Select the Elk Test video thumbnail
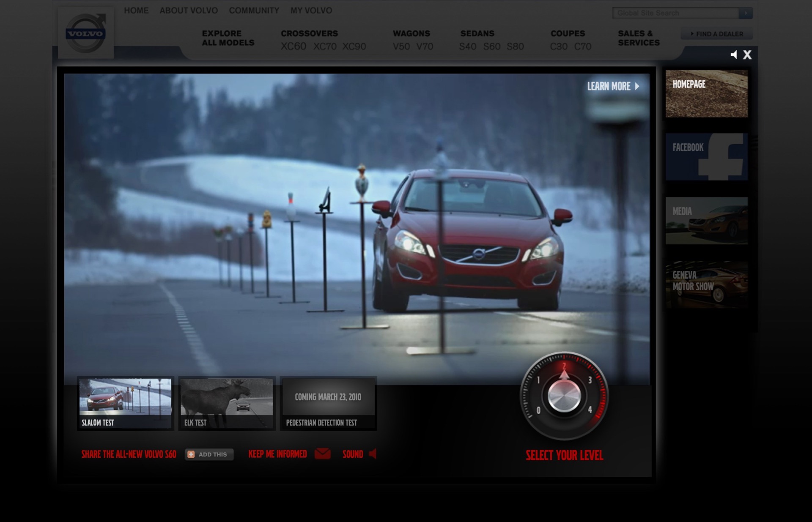812x522 pixels. tap(227, 403)
